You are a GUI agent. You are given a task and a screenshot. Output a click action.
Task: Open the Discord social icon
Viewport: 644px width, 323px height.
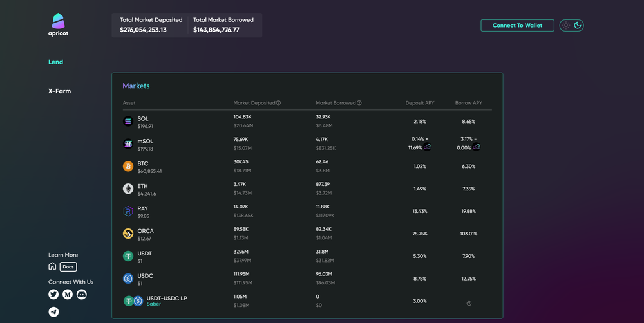(x=82, y=294)
